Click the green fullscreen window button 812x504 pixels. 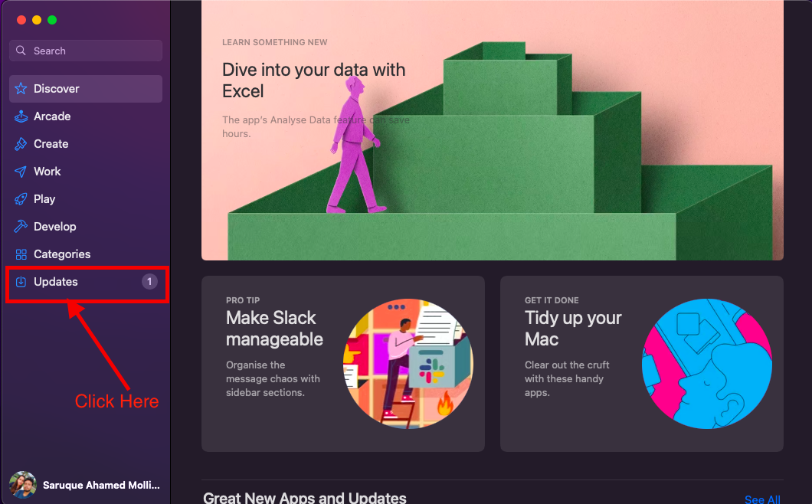click(52, 20)
